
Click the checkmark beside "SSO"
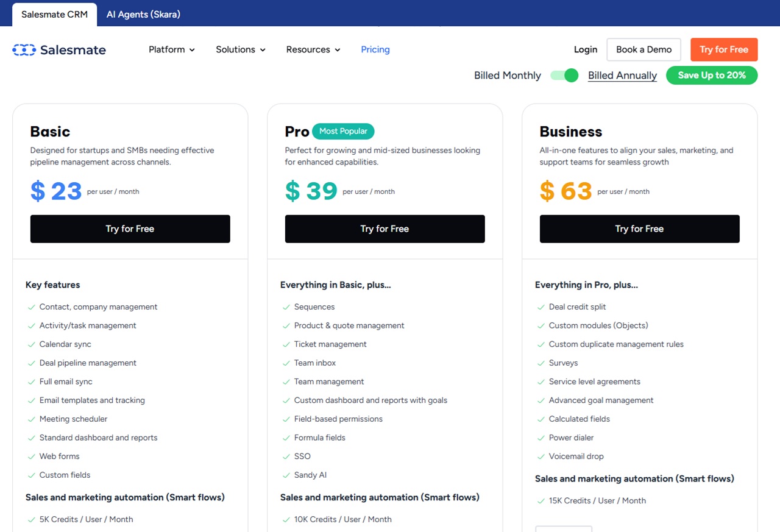286,456
